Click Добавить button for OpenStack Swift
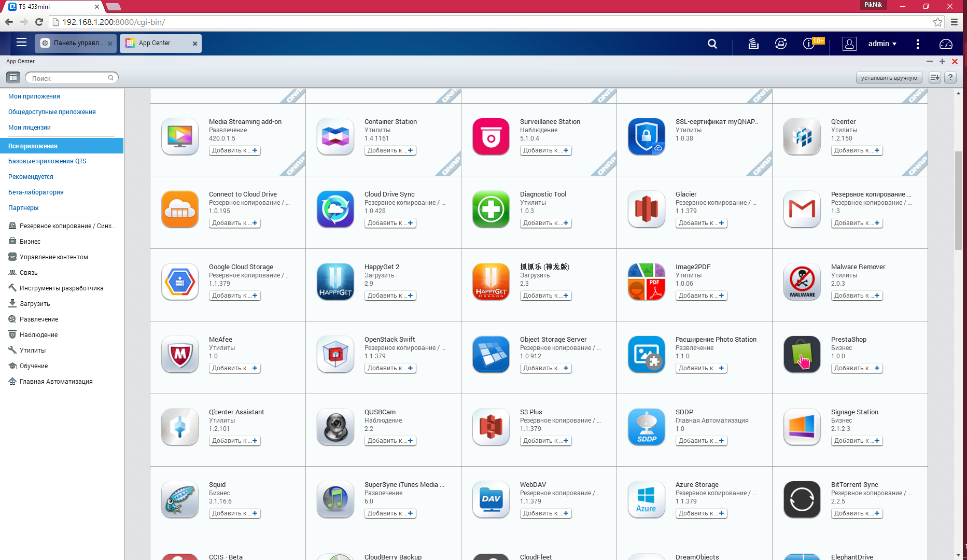 (390, 368)
